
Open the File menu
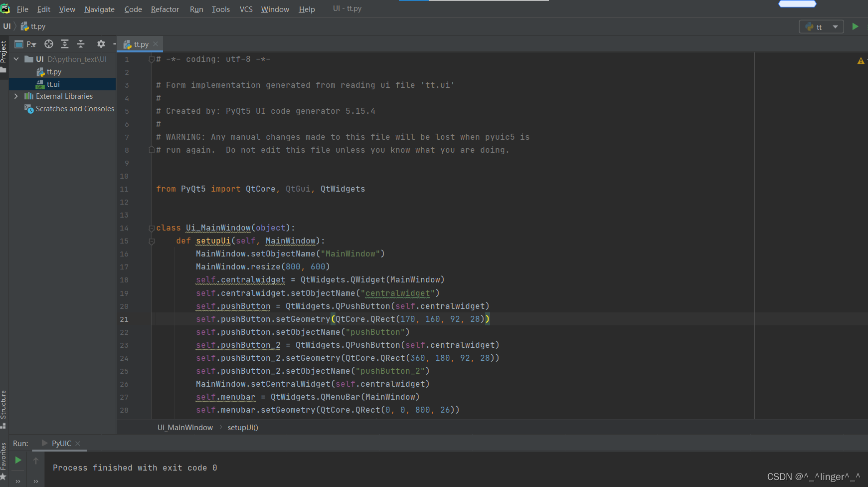click(22, 9)
